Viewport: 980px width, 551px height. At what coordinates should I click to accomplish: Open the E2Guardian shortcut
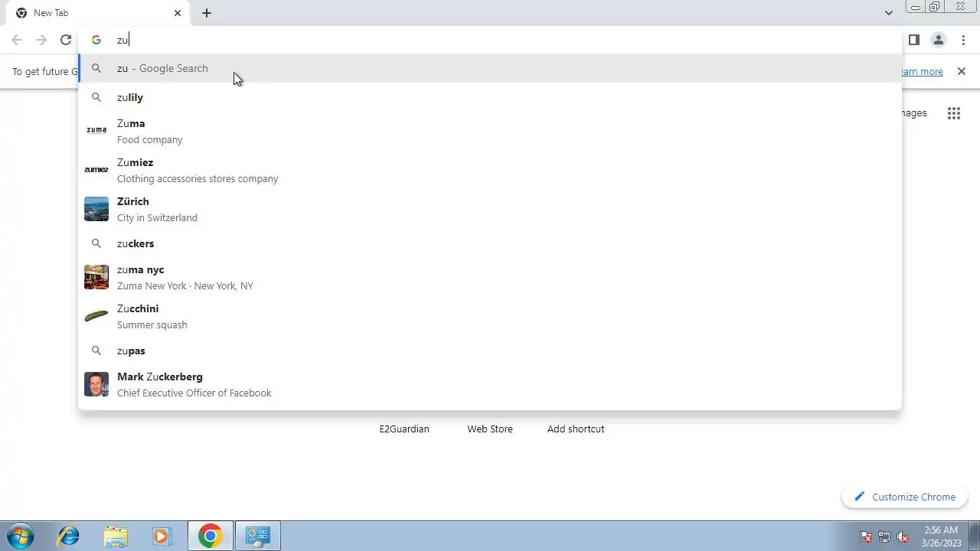pos(404,429)
